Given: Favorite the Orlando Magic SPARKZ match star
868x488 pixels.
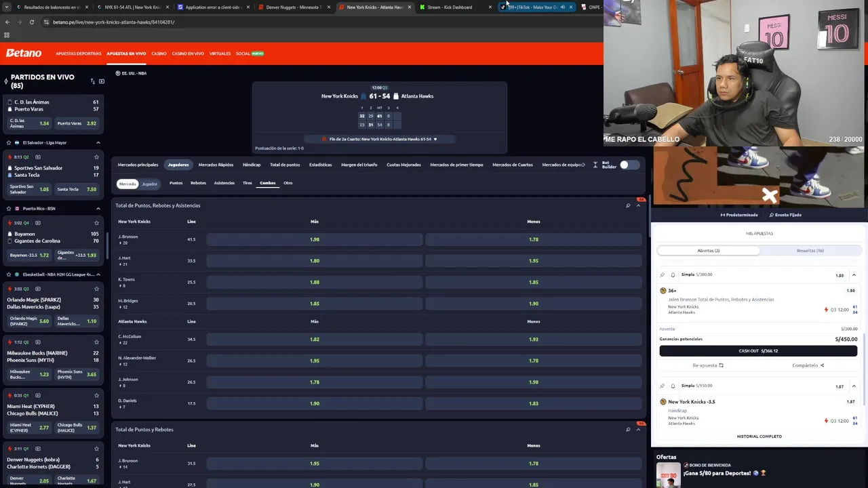Looking at the screenshot, I should 96,289.
